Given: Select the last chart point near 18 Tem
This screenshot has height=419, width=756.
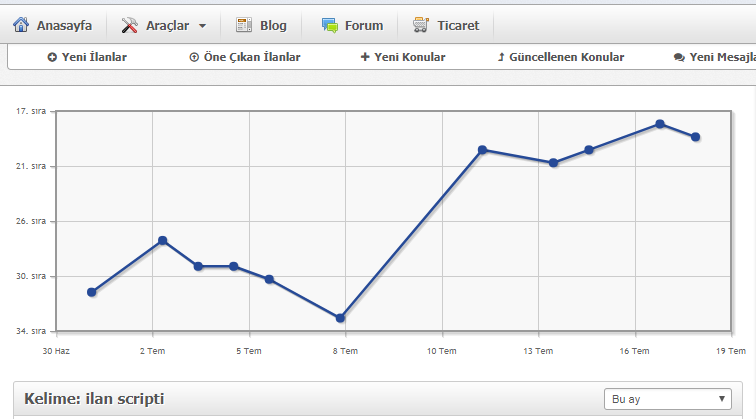Looking at the screenshot, I should pyautogui.click(x=695, y=137).
